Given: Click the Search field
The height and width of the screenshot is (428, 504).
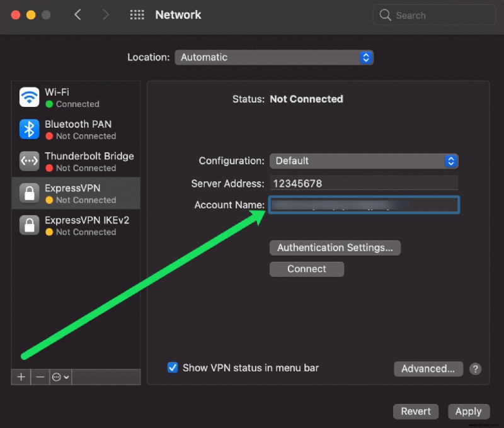Looking at the screenshot, I should coord(434,14).
